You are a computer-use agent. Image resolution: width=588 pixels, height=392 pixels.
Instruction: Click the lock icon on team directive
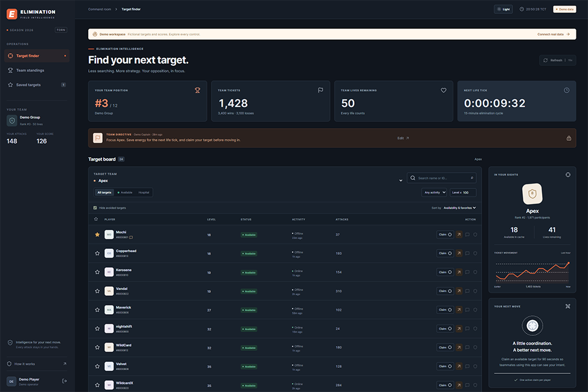click(569, 138)
